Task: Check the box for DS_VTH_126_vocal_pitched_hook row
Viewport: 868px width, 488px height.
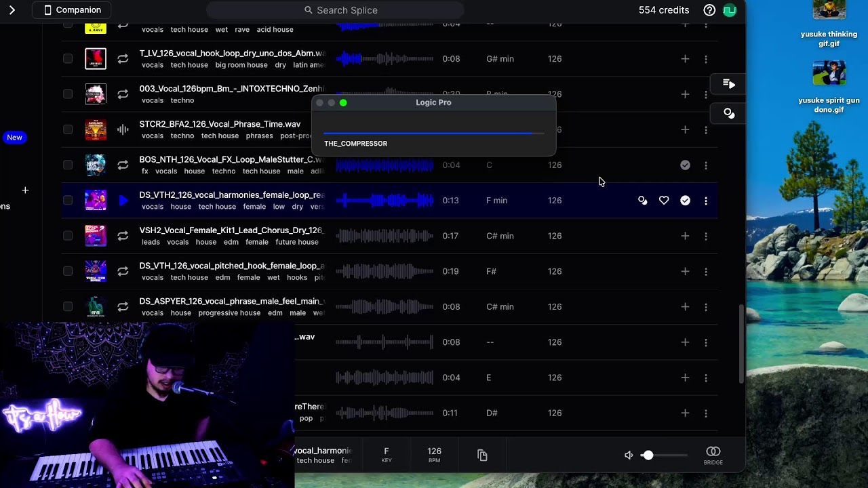Action: point(68,271)
